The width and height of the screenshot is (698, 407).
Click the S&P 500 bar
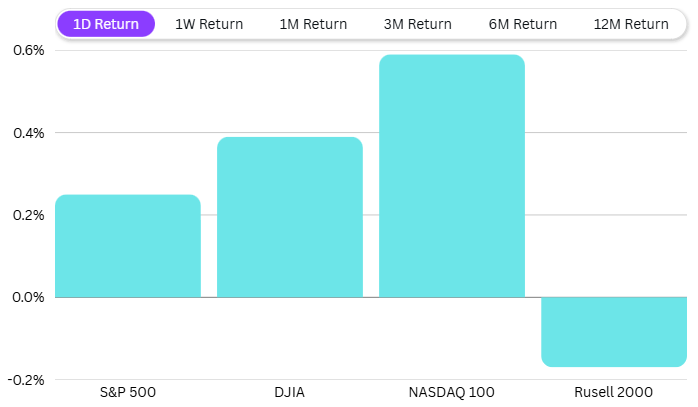[x=128, y=246]
